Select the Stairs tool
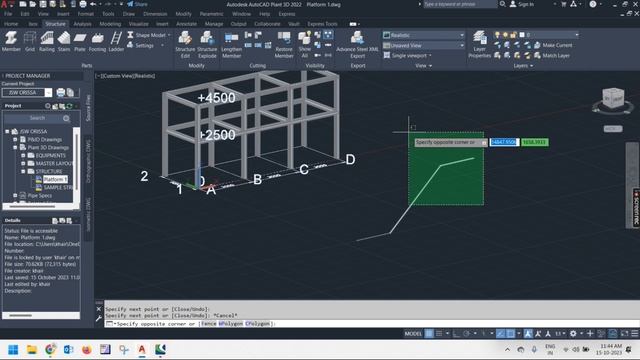640x360 pixels. click(x=64, y=42)
